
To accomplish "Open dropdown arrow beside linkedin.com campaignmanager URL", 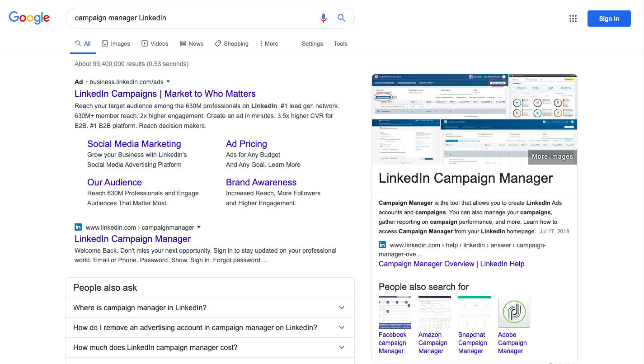I will (x=199, y=227).
